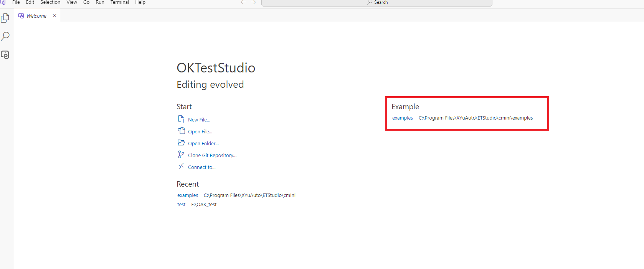Click the forward navigation arrow
The width and height of the screenshot is (644, 269).
(x=253, y=2)
